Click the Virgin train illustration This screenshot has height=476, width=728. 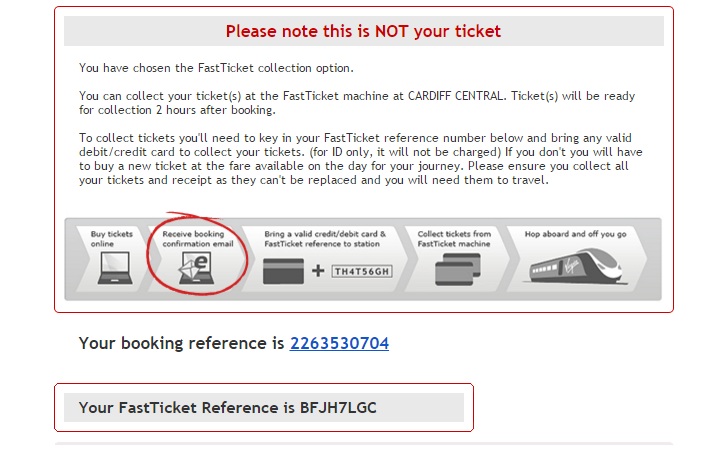coord(576,266)
